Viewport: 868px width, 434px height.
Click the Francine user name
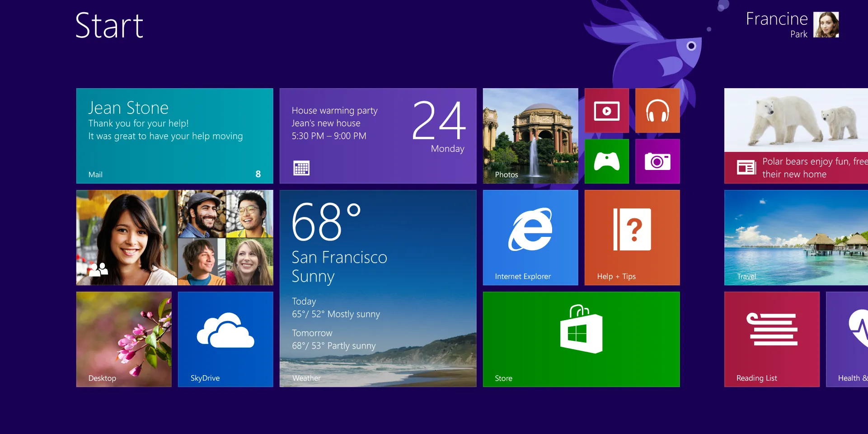pos(777,19)
